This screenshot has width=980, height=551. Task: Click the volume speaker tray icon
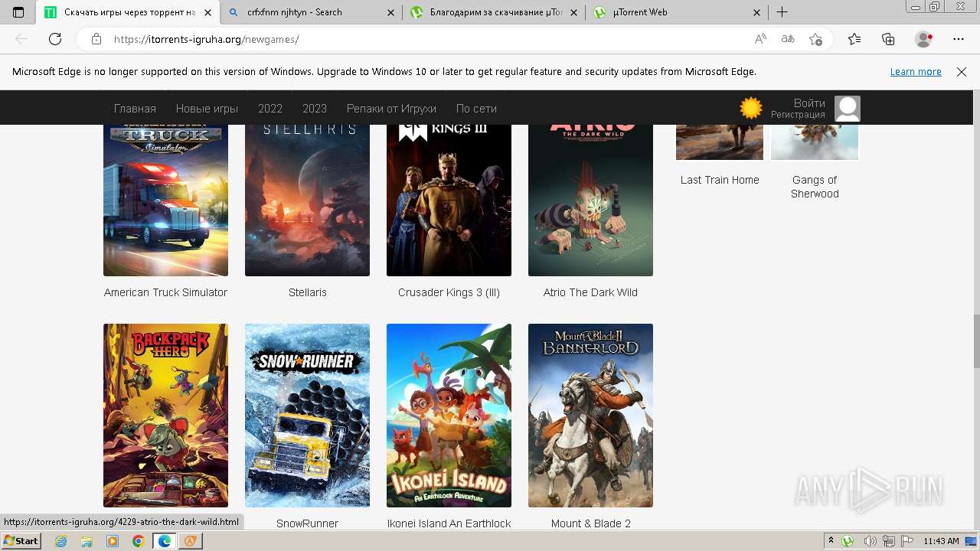tap(871, 541)
